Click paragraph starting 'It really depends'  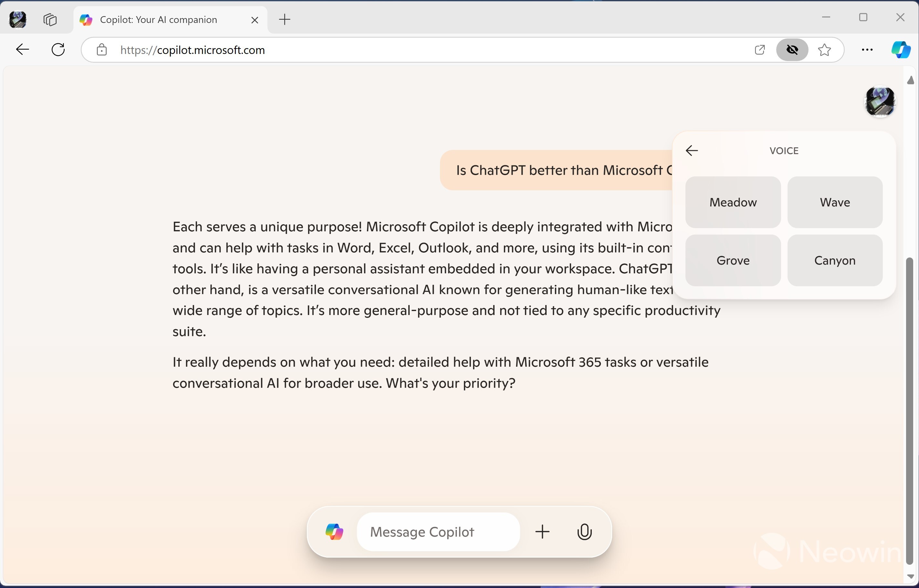pyautogui.click(x=440, y=372)
